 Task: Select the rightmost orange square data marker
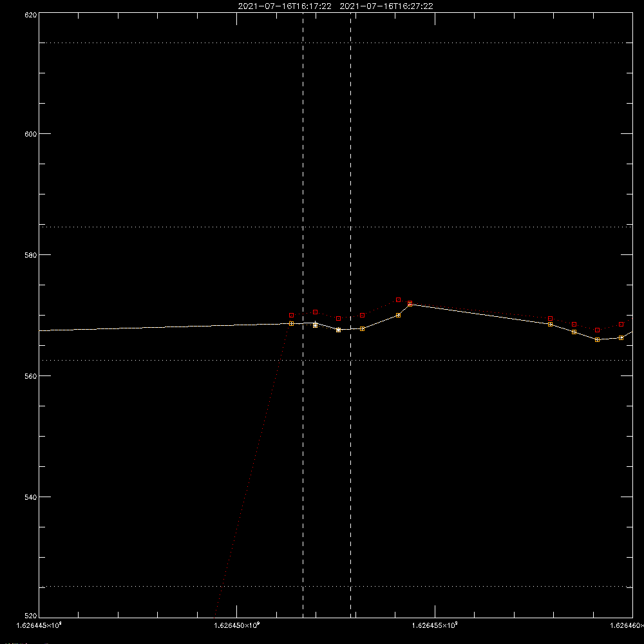pos(621,337)
